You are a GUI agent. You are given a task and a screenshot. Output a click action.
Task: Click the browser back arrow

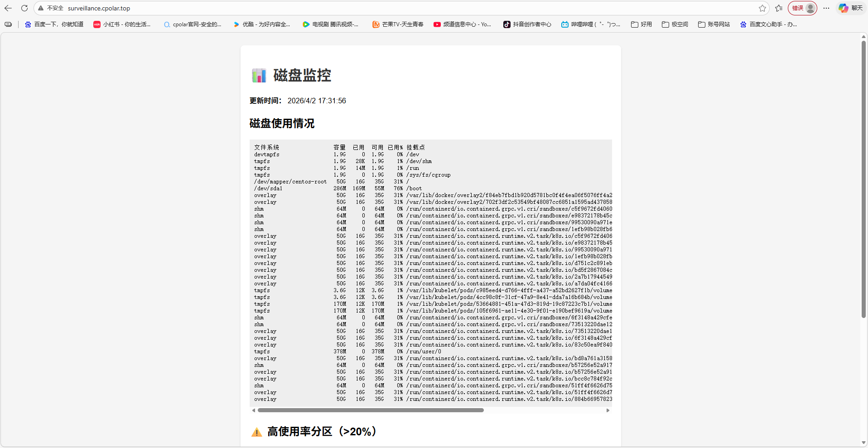click(x=8, y=8)
